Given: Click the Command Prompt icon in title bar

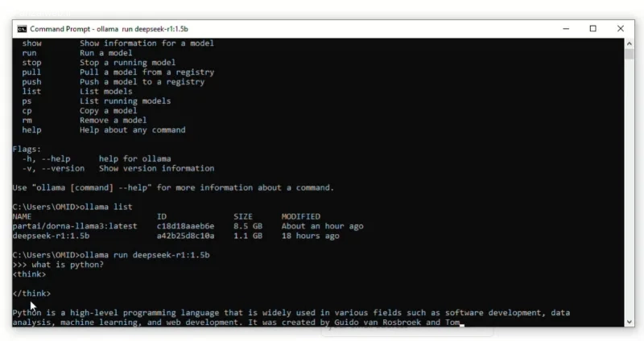Looking at the screenshot, I should pyautogui.click(x=22, y=29).
